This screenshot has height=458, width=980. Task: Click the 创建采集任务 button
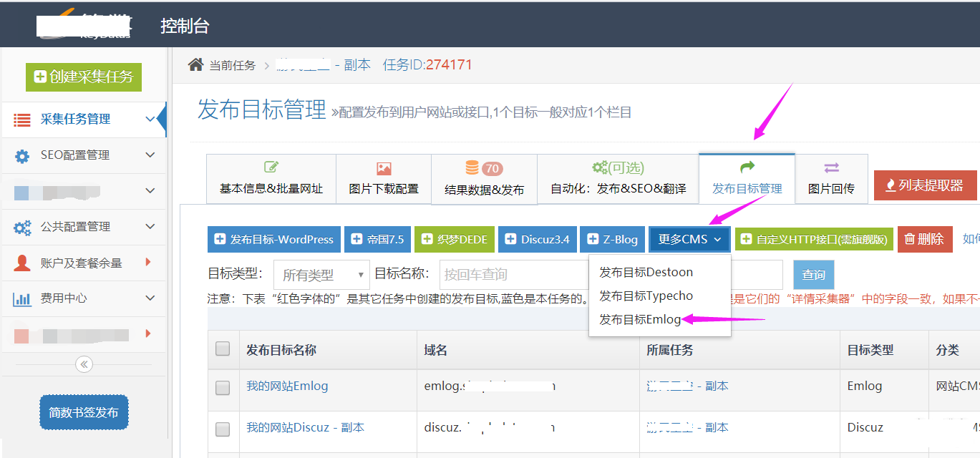pos(84,77)
